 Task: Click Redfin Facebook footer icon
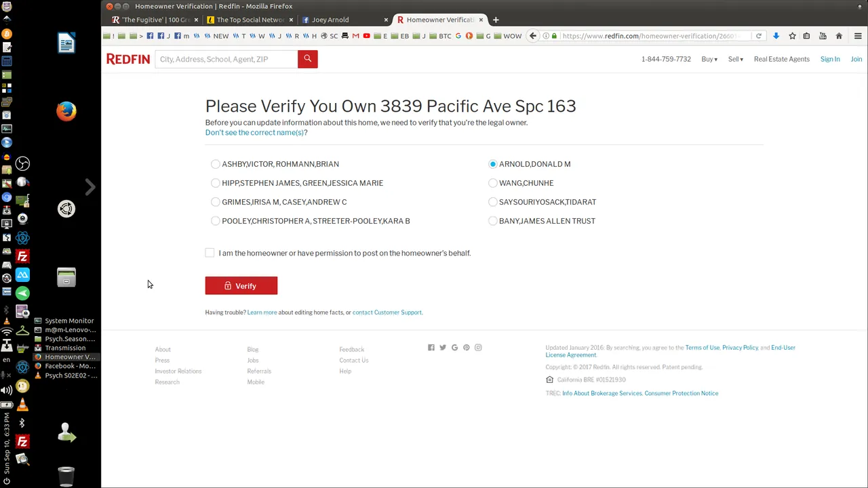point(431,348)
